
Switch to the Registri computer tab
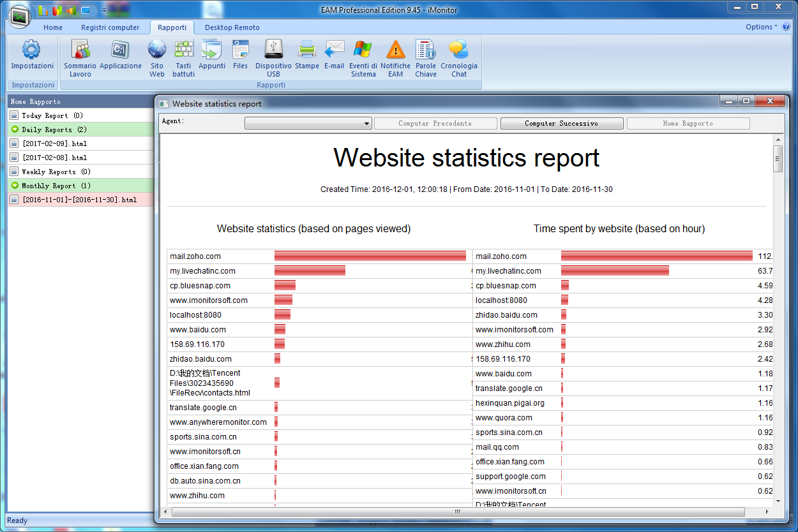point(110,27)
